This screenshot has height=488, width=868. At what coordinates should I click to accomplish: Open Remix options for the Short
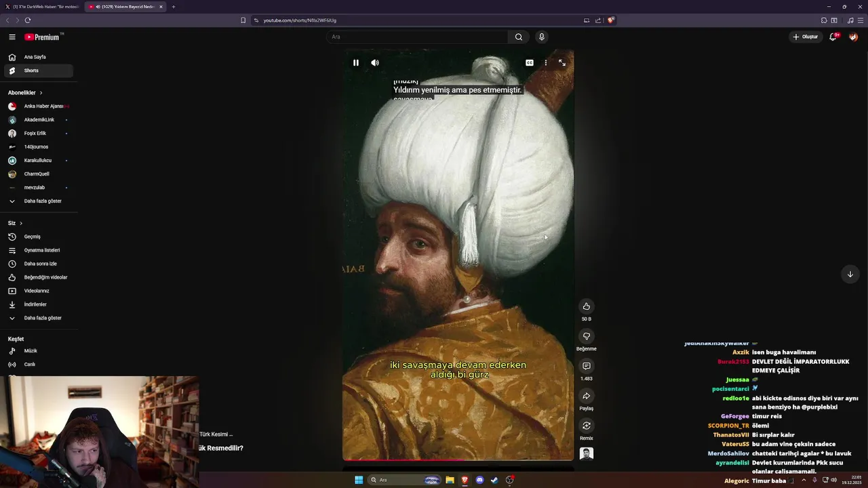tap(587, 426)
